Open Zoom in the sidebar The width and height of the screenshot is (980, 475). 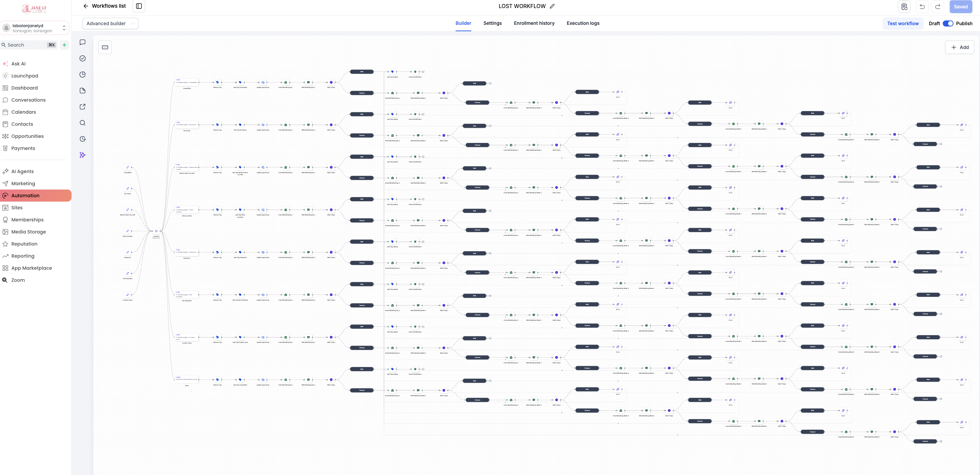click(x=35, y=280)
